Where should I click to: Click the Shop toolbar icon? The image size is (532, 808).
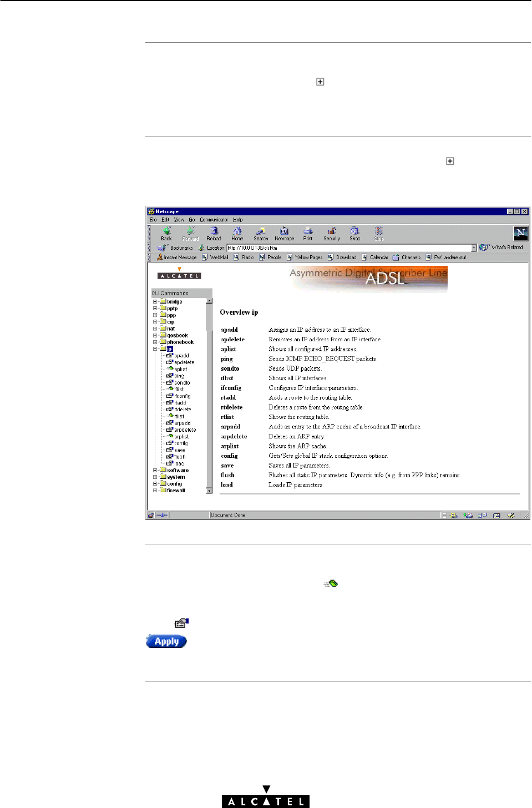point(355,231)
